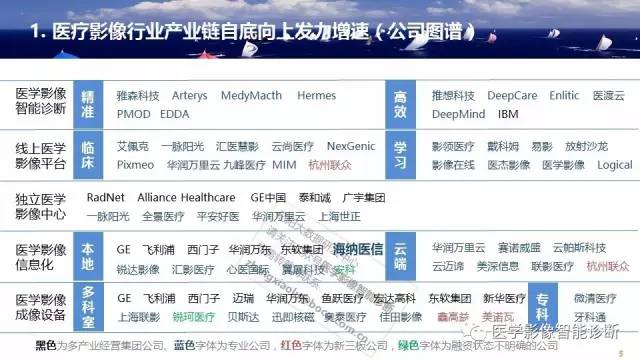Image resolution: width=640 pixels, height=360 pixels.
Task: Click company name PMOD
Action: tap(133, 114)
